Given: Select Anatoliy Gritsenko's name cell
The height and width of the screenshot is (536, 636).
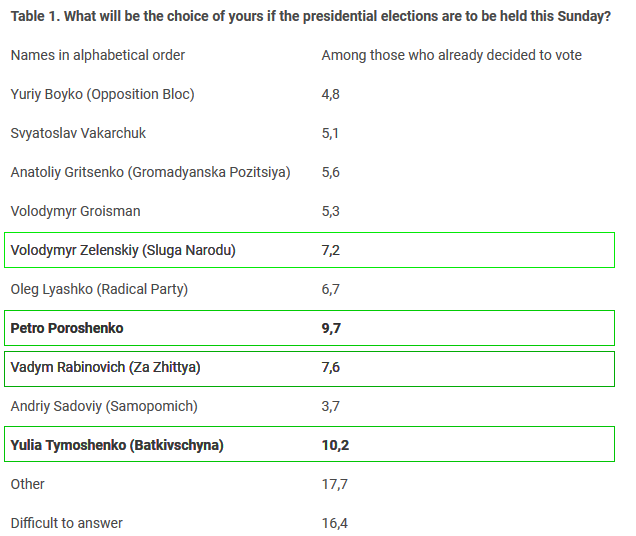Looking at the screenshot, I should [150, 172].
